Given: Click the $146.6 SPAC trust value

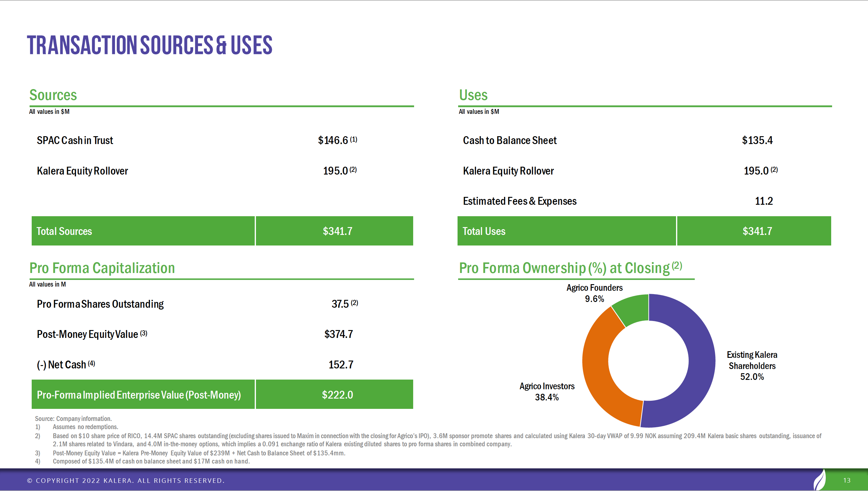Looking at the screenshot, I should click(x=333, y=140).
